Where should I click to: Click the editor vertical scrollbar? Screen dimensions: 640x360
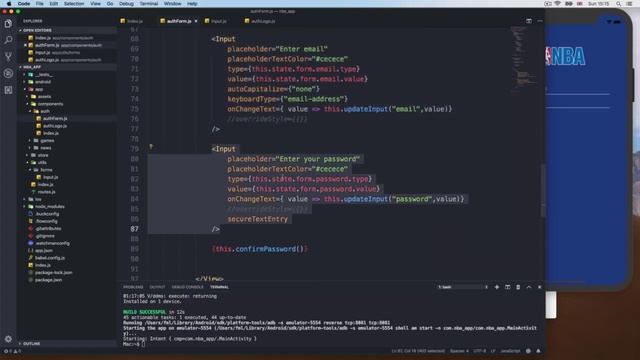click(542, 190)
